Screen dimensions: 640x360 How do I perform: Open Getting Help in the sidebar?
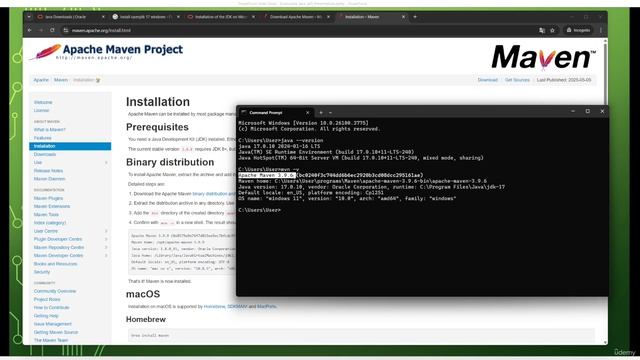point(46,316)
